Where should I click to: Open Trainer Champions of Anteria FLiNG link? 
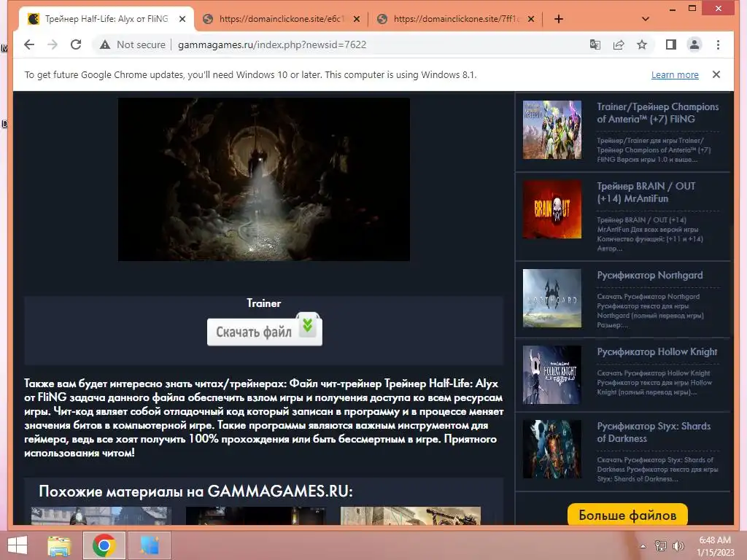click(657, 113)
